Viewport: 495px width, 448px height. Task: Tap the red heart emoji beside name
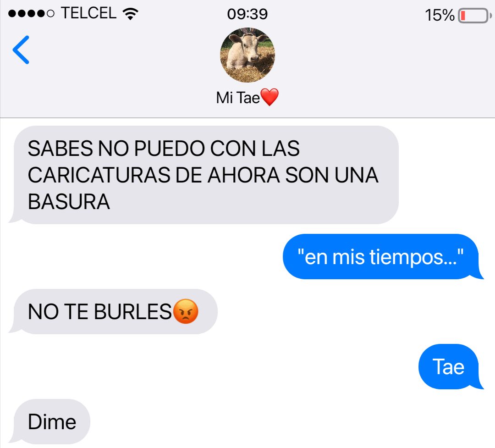click(x=269, y=97)
